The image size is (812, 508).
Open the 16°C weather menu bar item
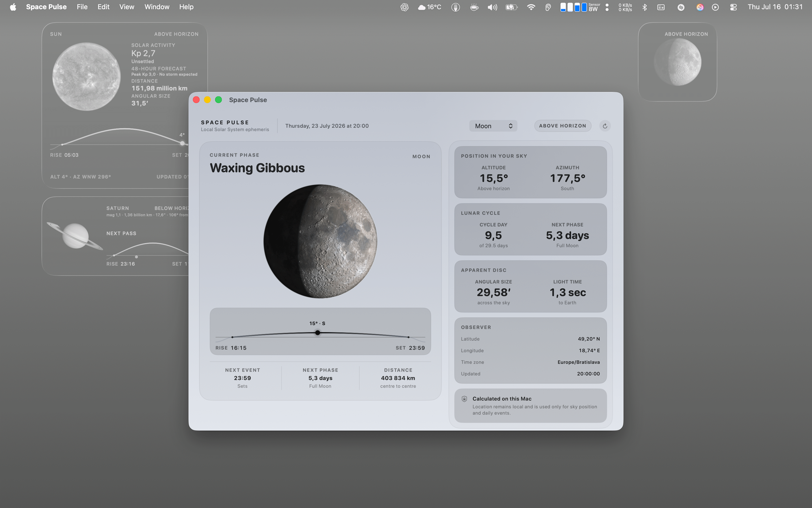tap(429, 7)
